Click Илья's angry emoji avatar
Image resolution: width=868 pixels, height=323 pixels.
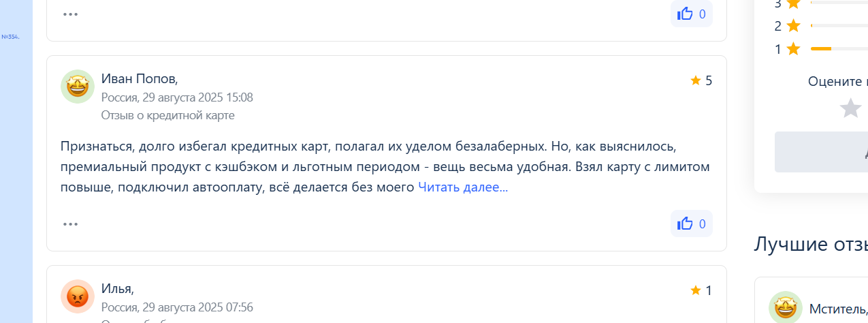(78, 296)
